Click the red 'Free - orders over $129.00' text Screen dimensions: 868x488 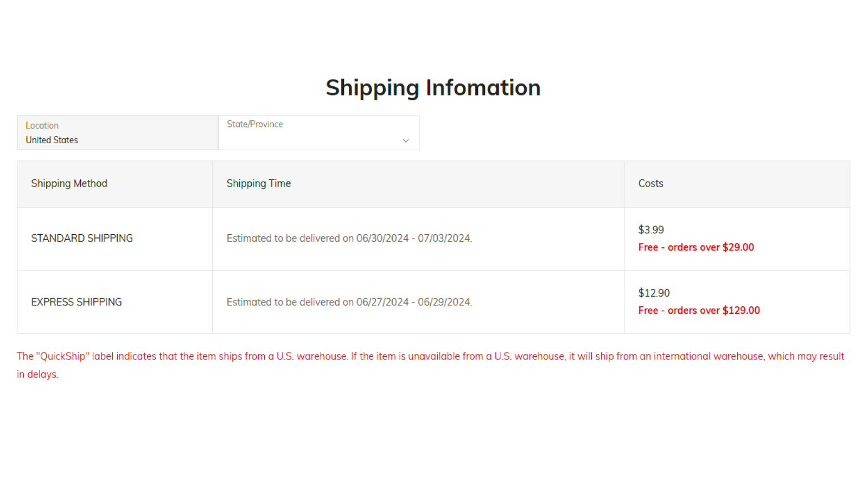point(699,311)
